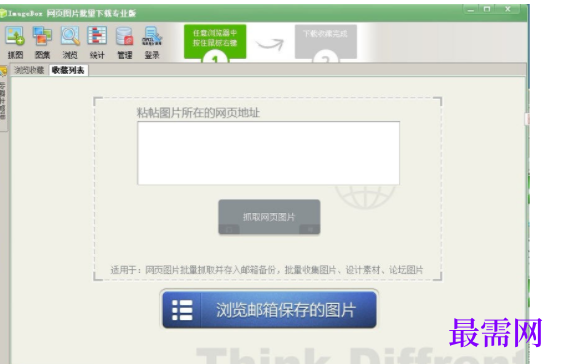561x364 pixels.
Task: Click the 抓取网页图片 button
Action: [269, 217]
